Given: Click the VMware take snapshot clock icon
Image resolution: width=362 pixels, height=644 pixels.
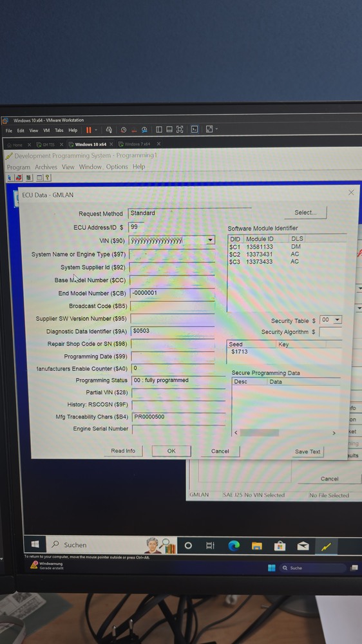Looking at the screenshot, I should click(x=123, y=130).
